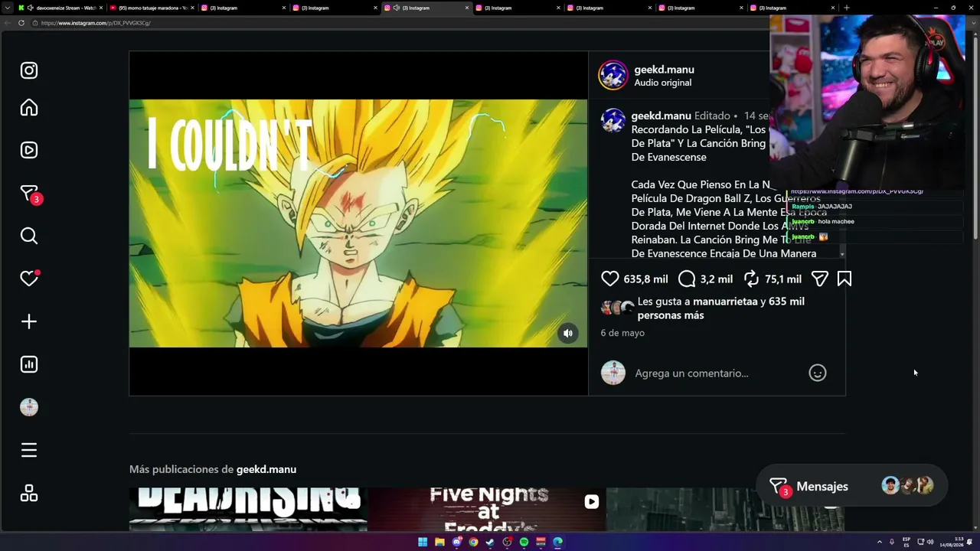The image size is (980, 551).
Task: Open the dashboard chart icon in the sidebar
Action: (x=29, y=364)
